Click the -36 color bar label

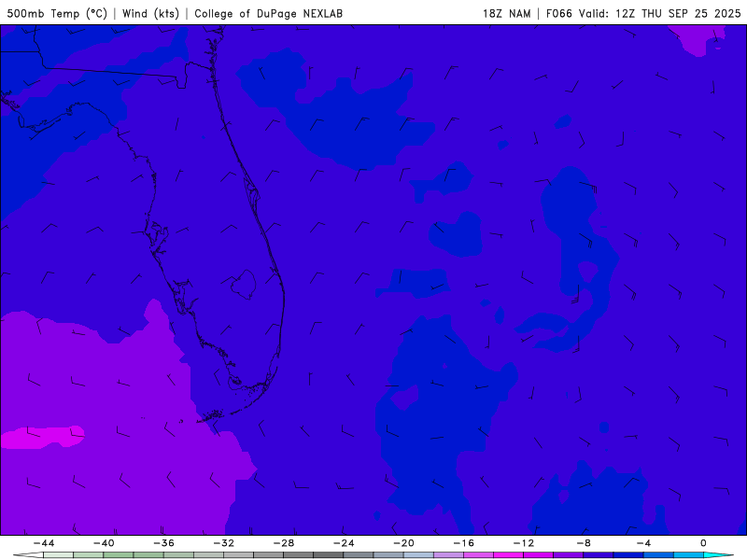click(x=164, y=543)
